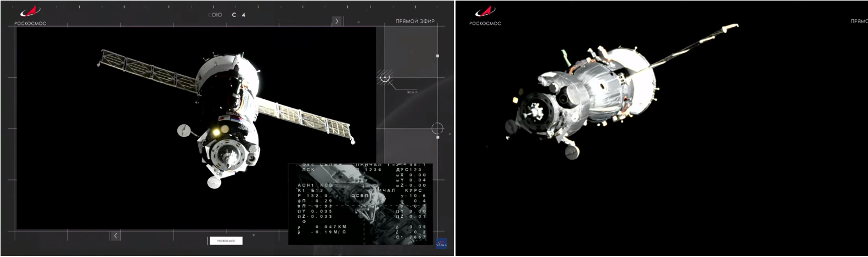Expand using the right chevron arrow at top
The image size is (868, 257).
pos(337,21)
